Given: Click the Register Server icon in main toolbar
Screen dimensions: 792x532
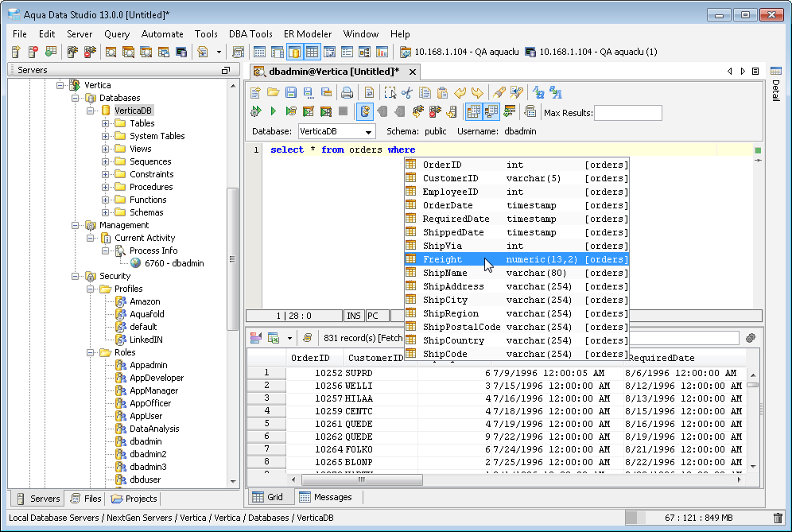Looking at the screenshot, I should click(x=16, y=52).
